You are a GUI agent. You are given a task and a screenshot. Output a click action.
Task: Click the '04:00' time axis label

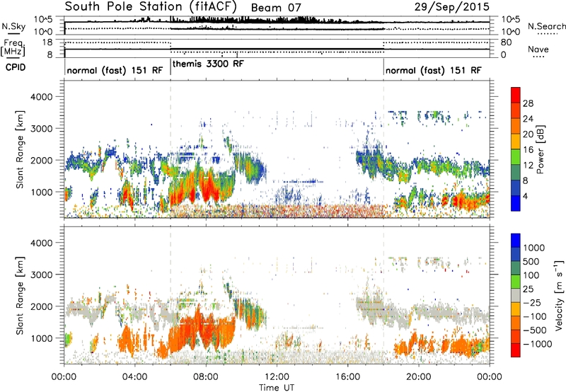click(134, 377)
